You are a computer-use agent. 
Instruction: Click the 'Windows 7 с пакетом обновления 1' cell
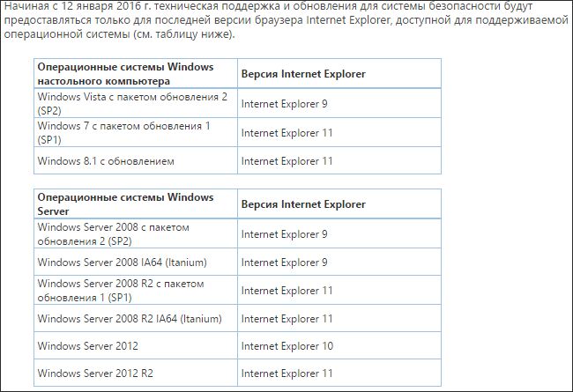(x=125, y=132)
